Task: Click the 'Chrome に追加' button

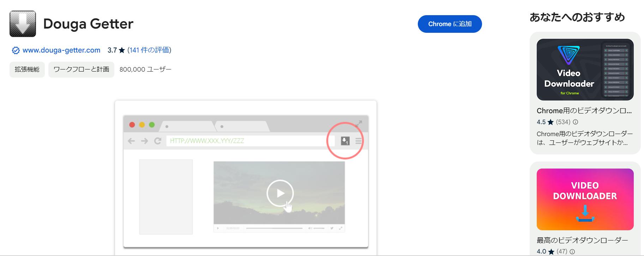Action: coord(450,24)
